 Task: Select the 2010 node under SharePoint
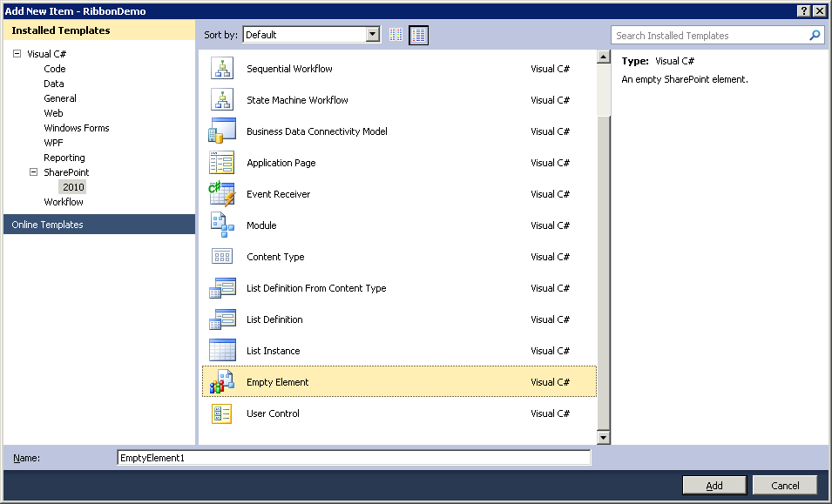(73, 186)
